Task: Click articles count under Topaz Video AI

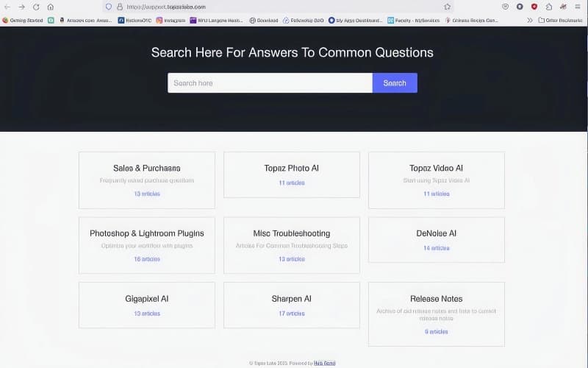Action: 436,194
